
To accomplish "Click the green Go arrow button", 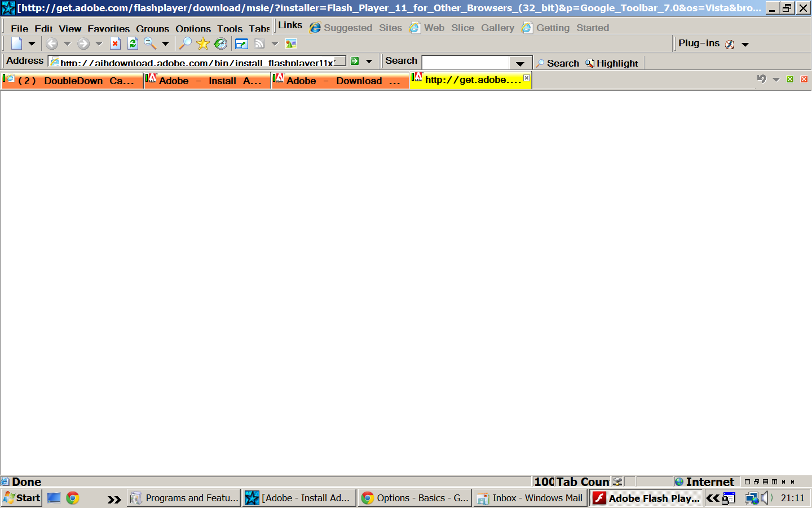I will (x=355, y=61).
